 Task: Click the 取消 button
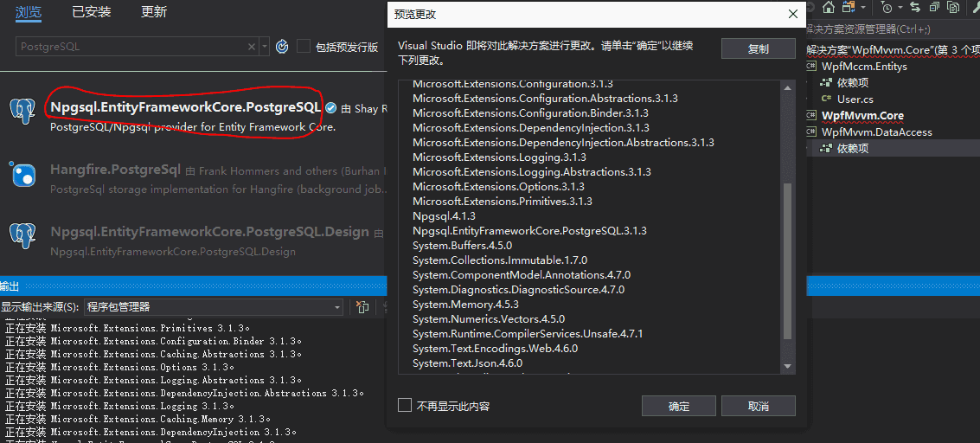758,406
